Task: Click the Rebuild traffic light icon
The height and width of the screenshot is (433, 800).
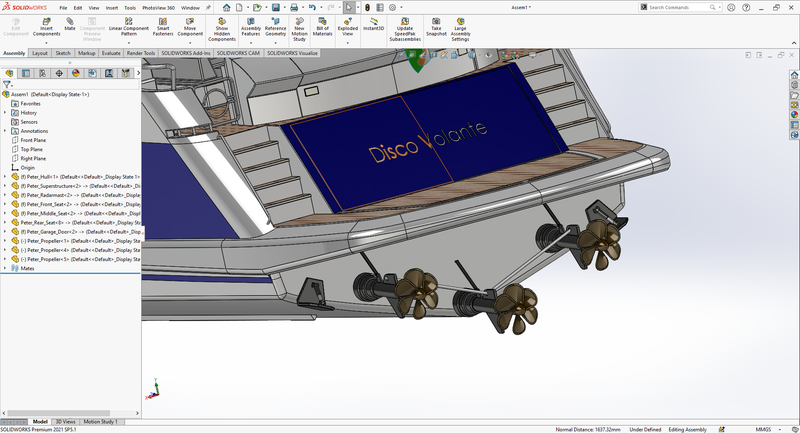Action: coord(367,7)
